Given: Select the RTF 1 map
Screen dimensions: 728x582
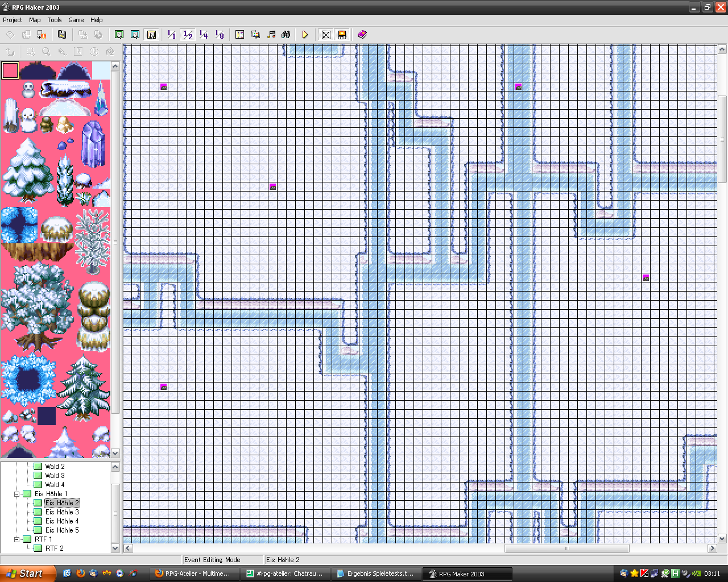Looking at the screenshot, I should click(x=43, y=539).
